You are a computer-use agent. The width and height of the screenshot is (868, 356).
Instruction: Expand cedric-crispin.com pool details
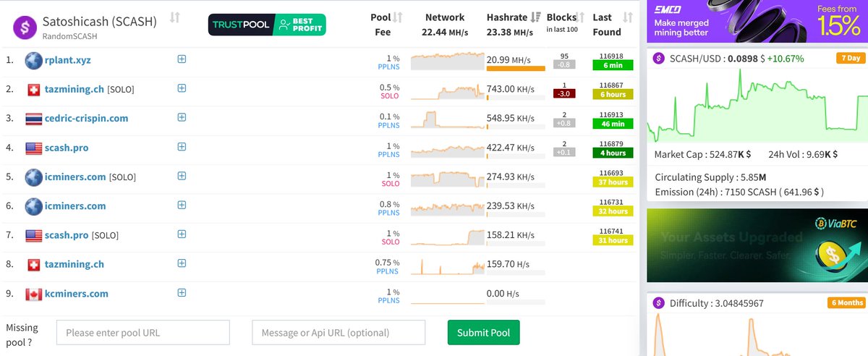click(x=182, y=117)
